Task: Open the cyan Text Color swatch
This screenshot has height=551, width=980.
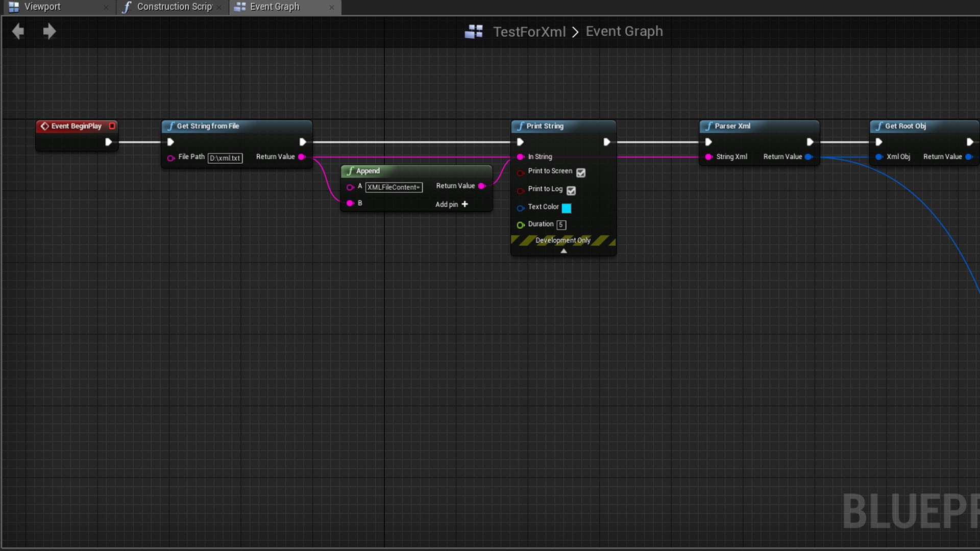Action: click(567, 208)
